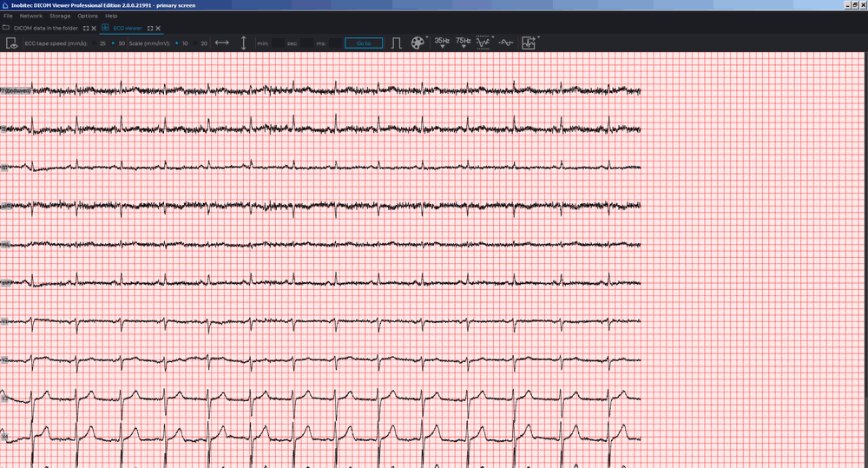Click the dotted waveform filter icon
Viewport: 868px width, 468px height.
coord(483,43)
